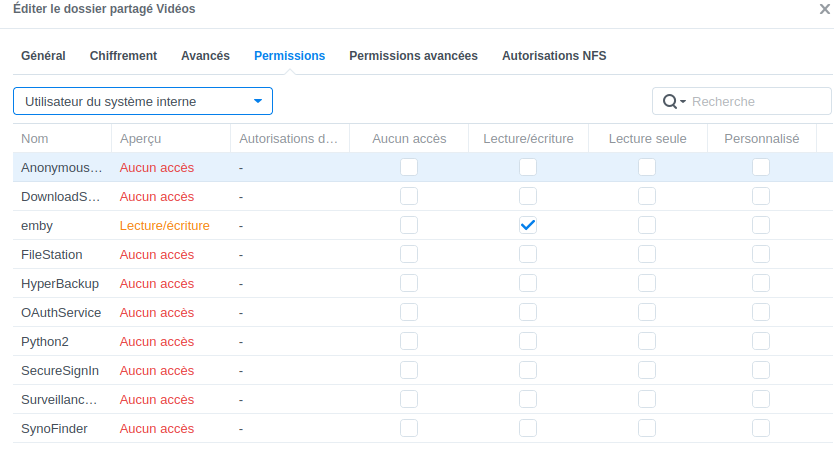This screenshot has height=459, width=834.
Task: Check Aucun accès for OAuthService
Action: tap(409, 312)
